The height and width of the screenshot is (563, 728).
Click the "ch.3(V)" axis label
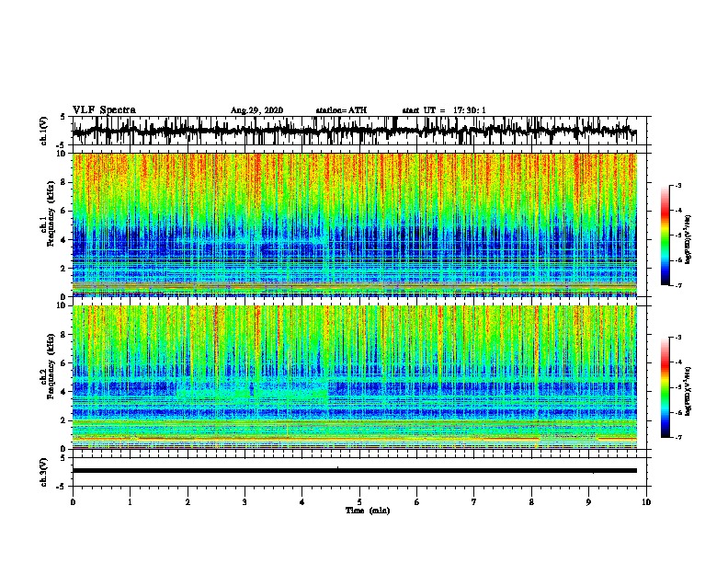(43, 472)
